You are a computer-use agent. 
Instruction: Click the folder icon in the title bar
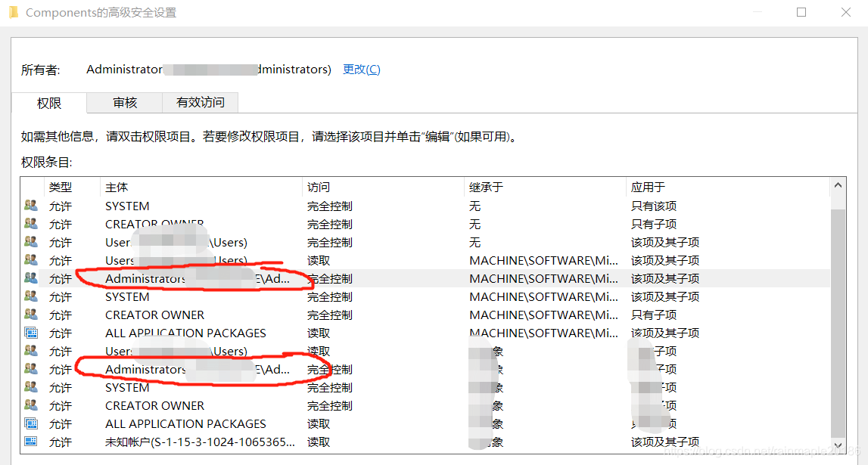click(14, 12)
